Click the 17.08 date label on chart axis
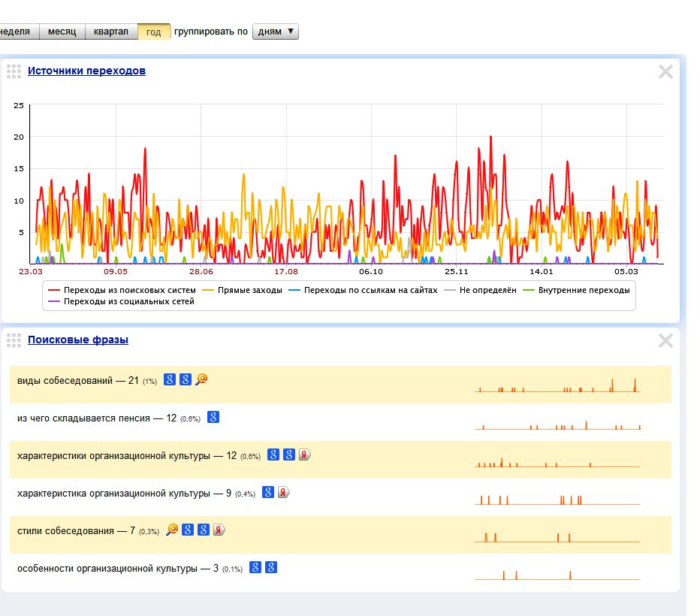The height and width of the screenshot is (616, 700). coord(286,271)
